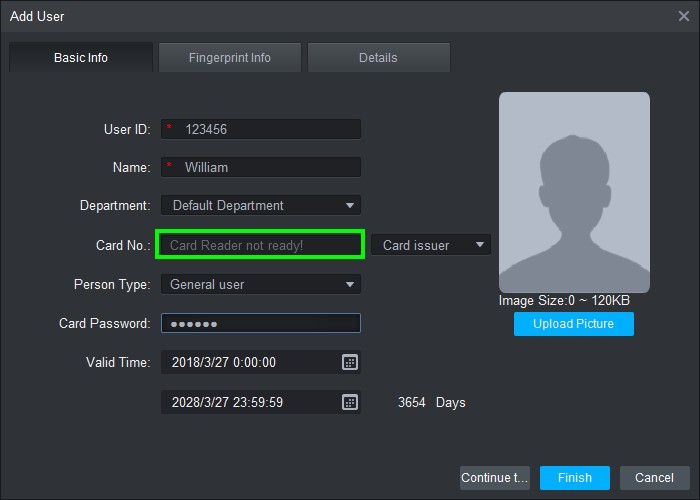Image resolution: width=700 pixels, height=500 pixels.
Task: Click into the Card Password field
Action: click(260, 324)
